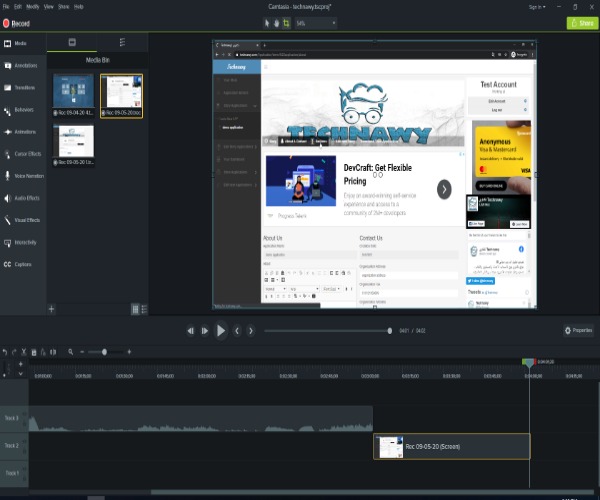Open the Visual Effects panel

(x=23, y=220)
